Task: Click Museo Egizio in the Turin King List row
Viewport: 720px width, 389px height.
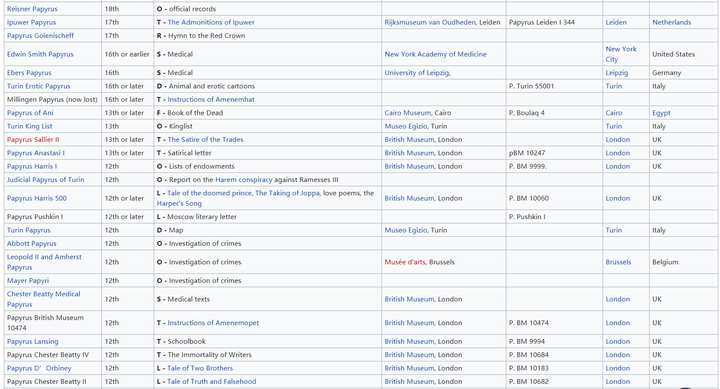Action: pos(406,126)
